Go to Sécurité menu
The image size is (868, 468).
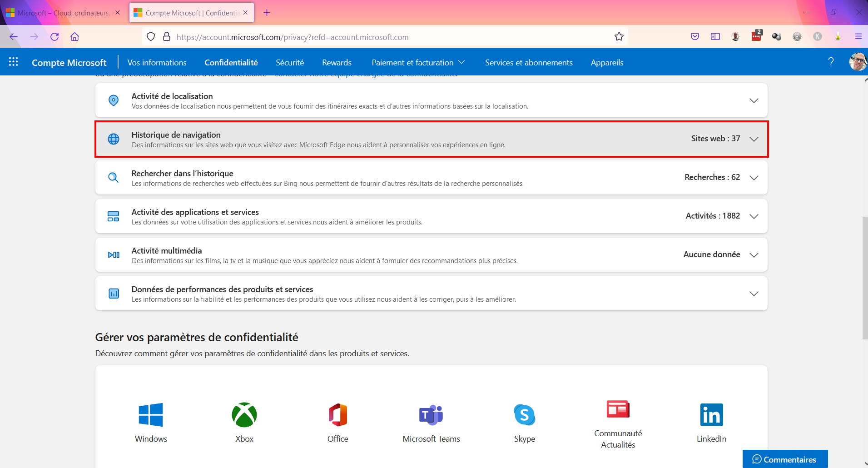point(290,63)
